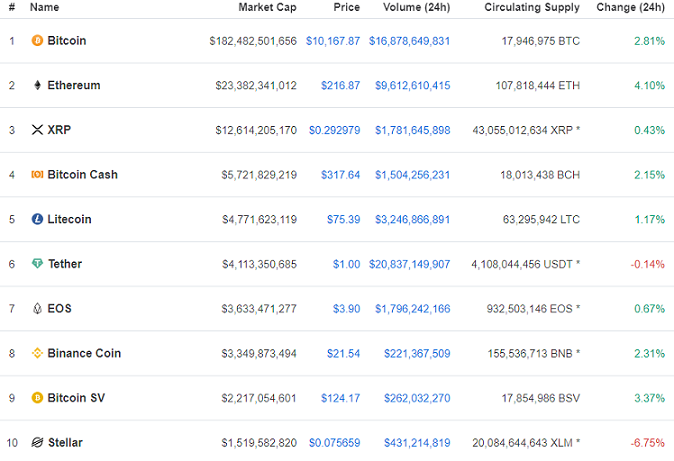The image size is (674, 461).
Task: Select Bitcoin market cap $182,482,501,656
Action: pos(253,41)
